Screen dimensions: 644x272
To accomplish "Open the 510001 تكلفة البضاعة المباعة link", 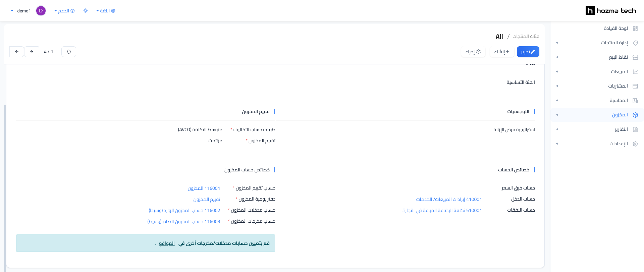I will pos(442,210).
